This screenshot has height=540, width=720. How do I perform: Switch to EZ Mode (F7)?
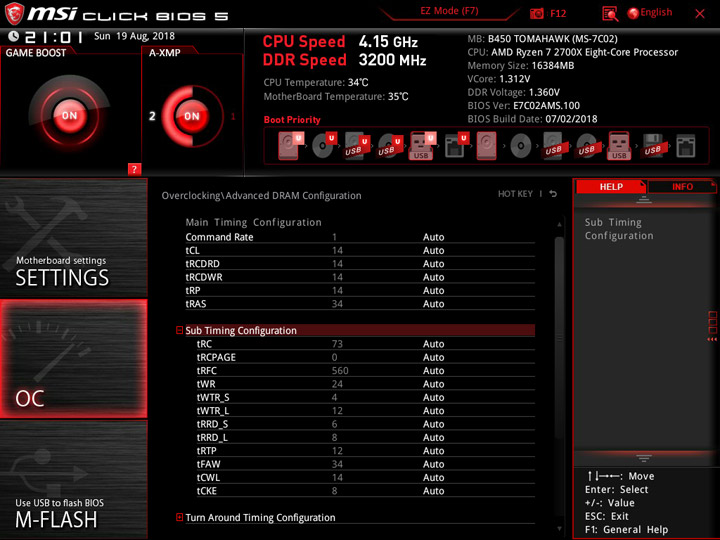tap(449, 11)
